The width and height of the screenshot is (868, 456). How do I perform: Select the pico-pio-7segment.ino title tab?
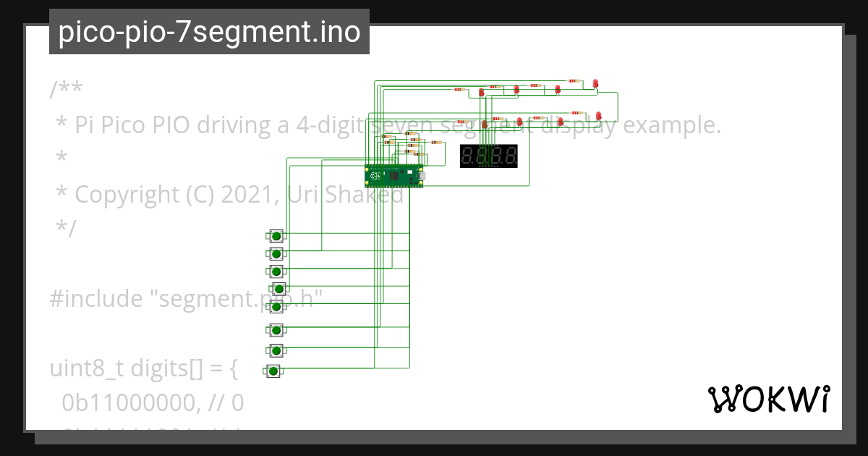pyautogui.click(x=209, y=31)
